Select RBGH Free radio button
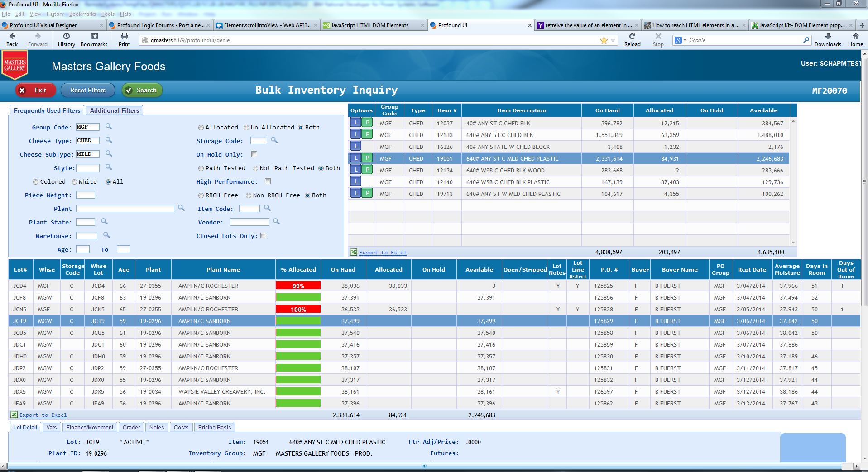The width and height of the screenshot is (868, 472). coord(201,195)
